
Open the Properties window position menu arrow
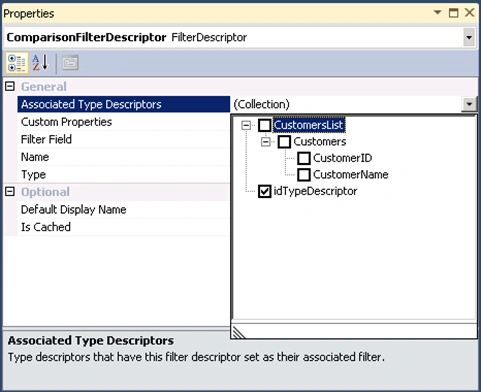[437, 13]
